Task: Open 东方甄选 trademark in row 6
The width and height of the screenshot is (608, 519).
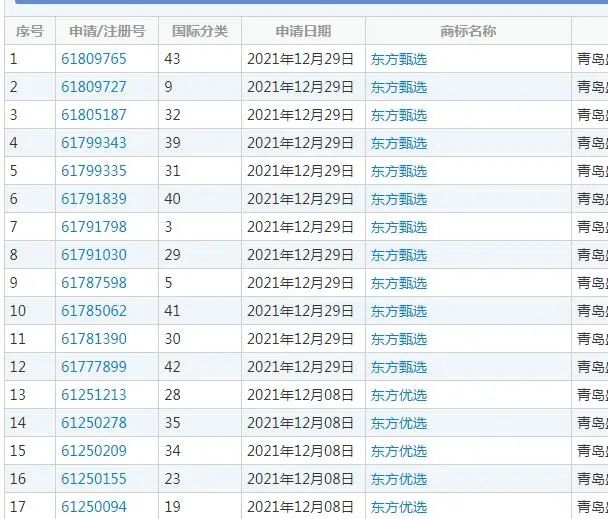Action: point(399,199)
